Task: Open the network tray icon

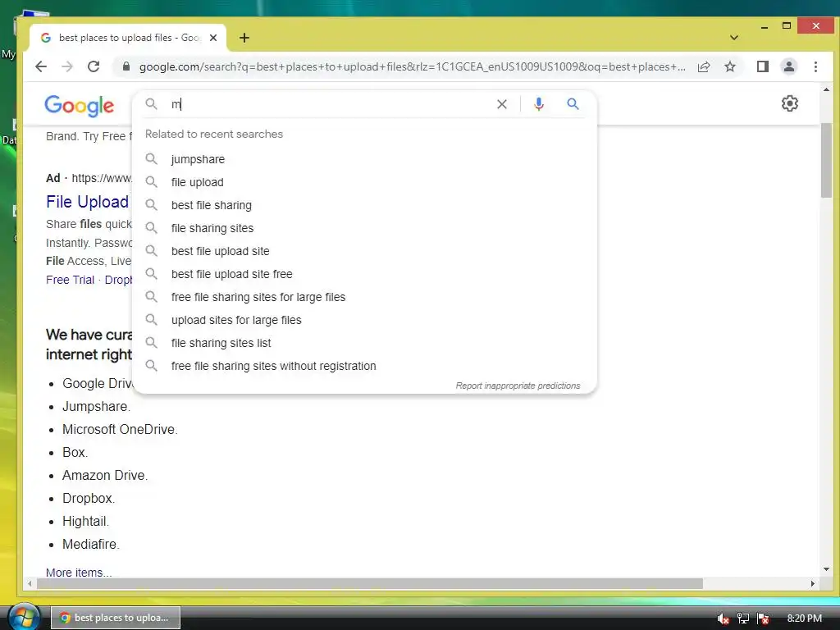Action: tap(743, 619)
